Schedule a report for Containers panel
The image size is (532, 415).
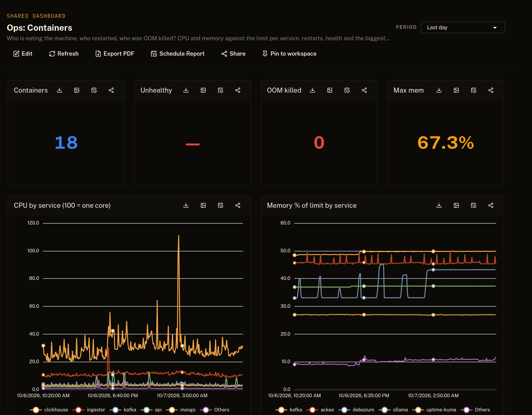94,90
